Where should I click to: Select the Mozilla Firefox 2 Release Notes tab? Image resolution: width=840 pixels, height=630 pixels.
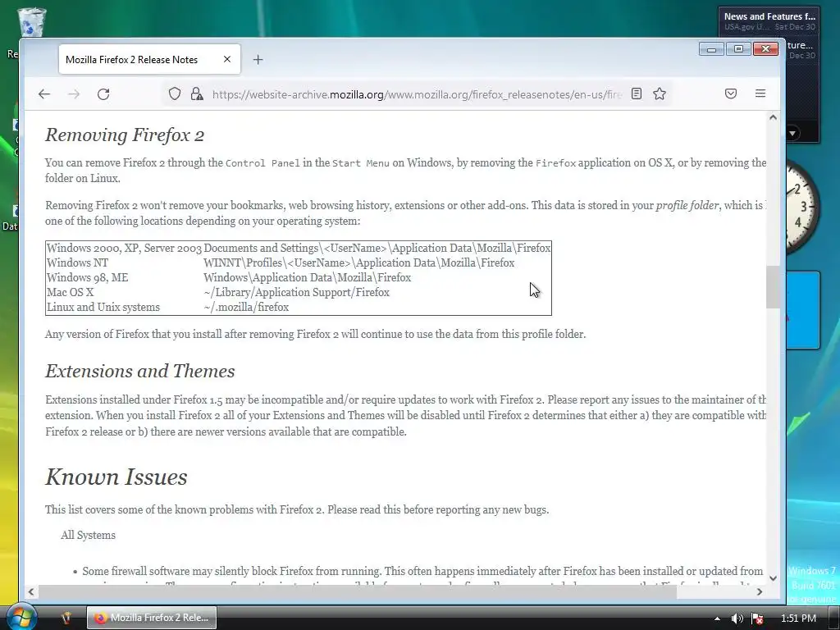(x=149, y=59)
